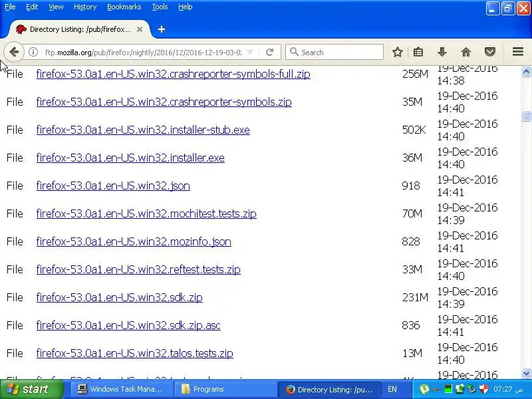Screen dimensions: 532x399
Task: Click the 828 size value
Action: coord(411,241)
